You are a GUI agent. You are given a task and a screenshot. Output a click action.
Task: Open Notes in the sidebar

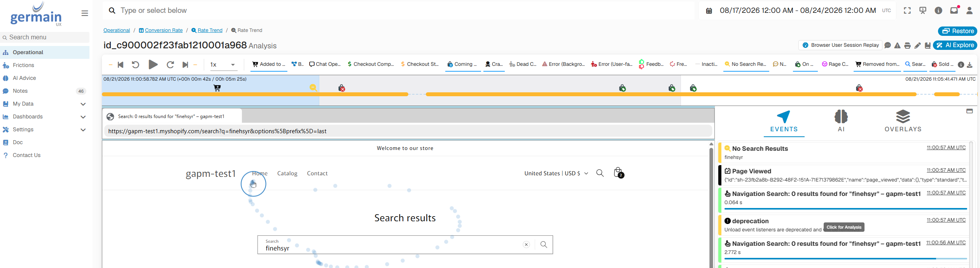point(45,91)
